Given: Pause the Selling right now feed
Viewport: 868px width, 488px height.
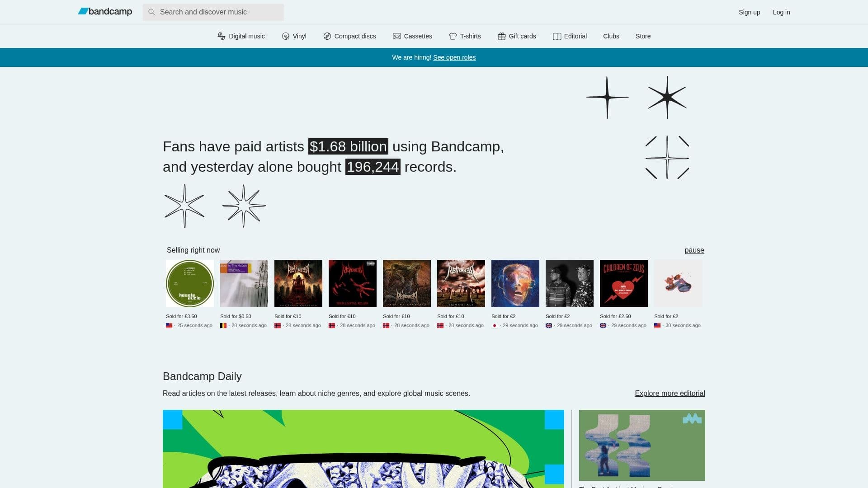Looking at the screenshot, I should pyautogui.click(x=694, y=250).
